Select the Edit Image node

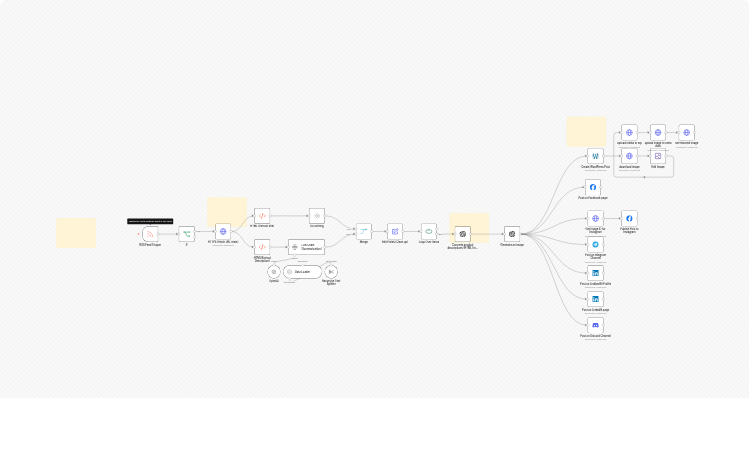[x=657, y=156]
